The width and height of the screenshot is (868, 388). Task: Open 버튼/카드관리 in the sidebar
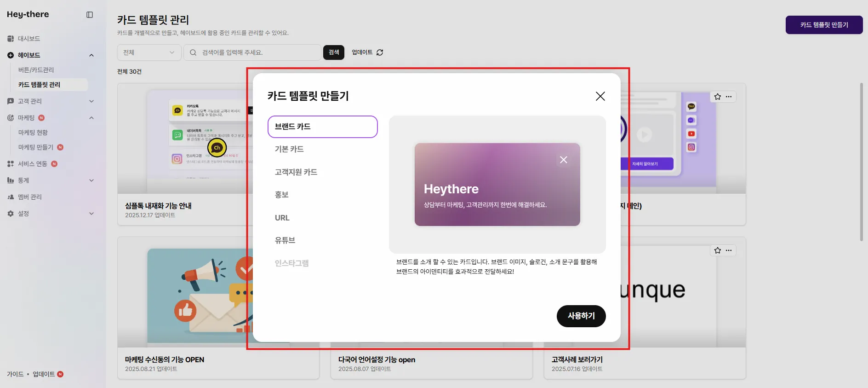click(36, 70)
